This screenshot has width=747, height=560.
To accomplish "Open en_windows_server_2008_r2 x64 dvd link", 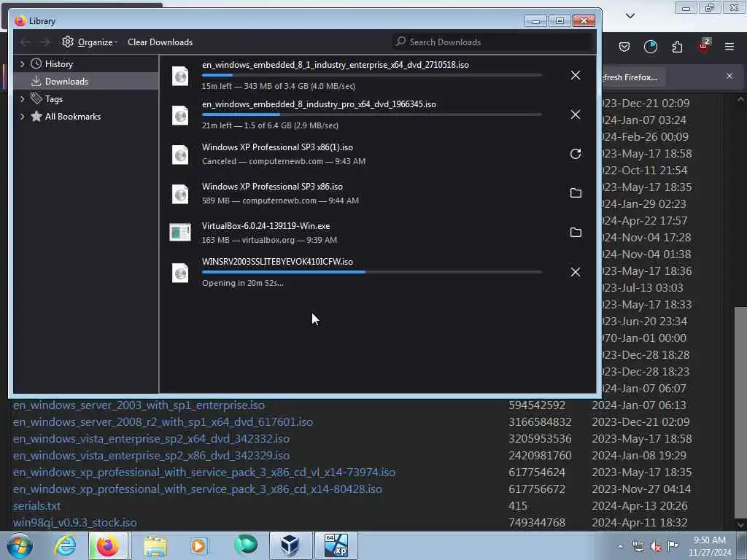I will (x=163, y=422).
